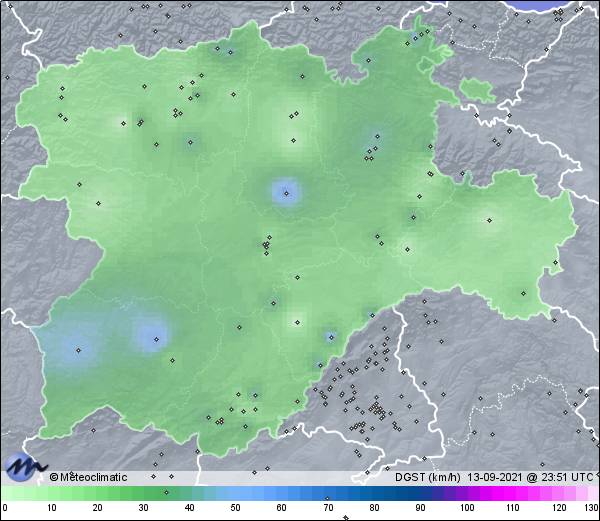Click the ©Meteoclimatic copyright text

coord(88,477)
